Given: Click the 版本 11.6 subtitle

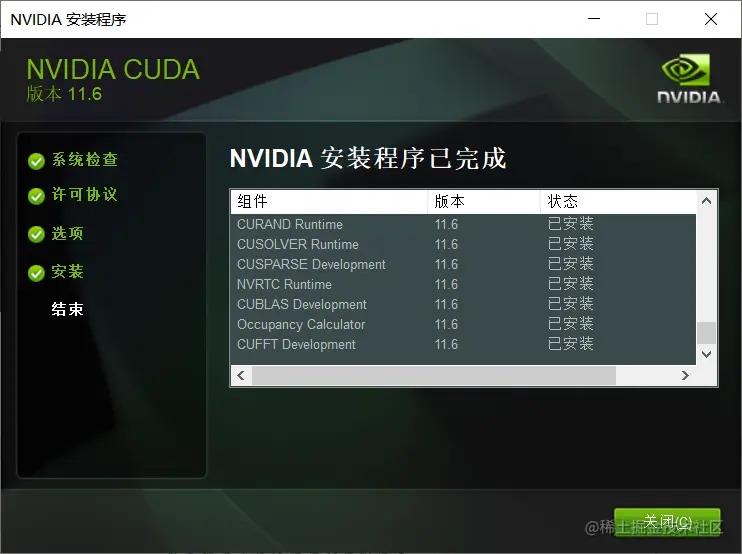Looking at the screenshot, I should coord(64,94).
